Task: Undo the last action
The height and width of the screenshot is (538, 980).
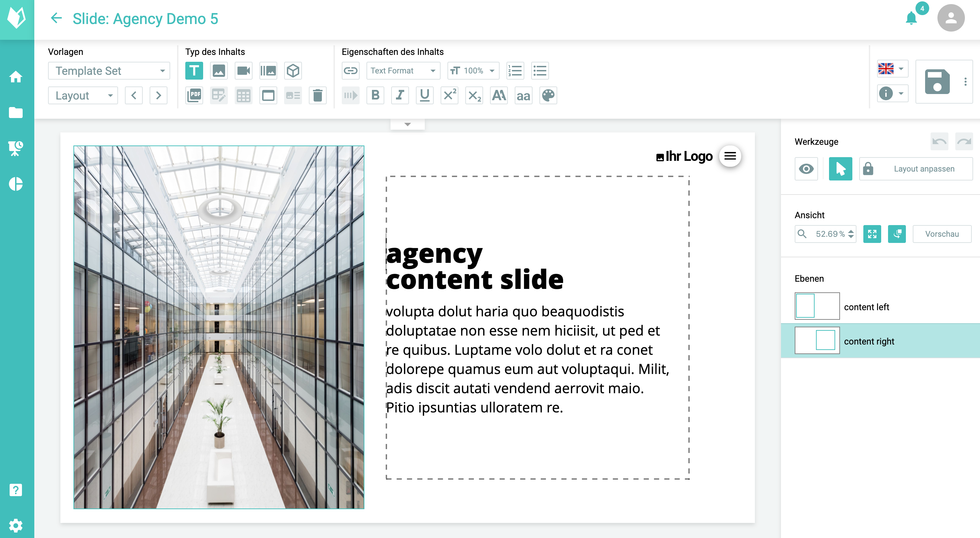Action: pyautogui.click(x=939, y=142)
